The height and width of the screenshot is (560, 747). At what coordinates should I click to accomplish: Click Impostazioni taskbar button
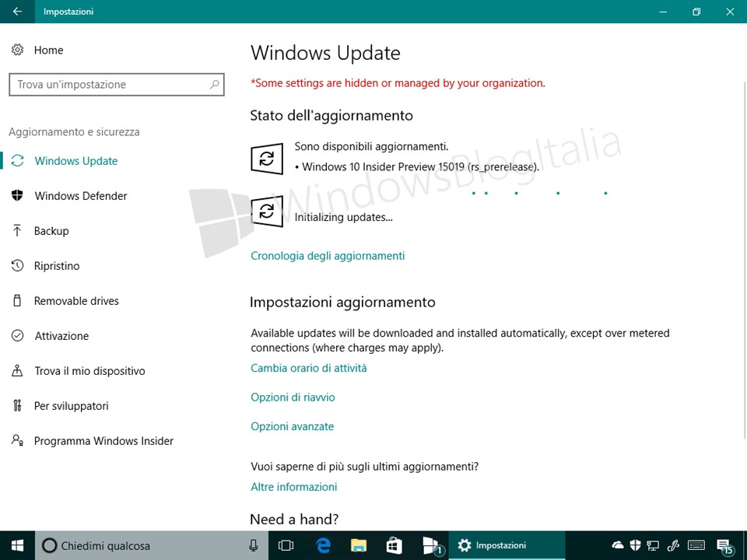507,546
